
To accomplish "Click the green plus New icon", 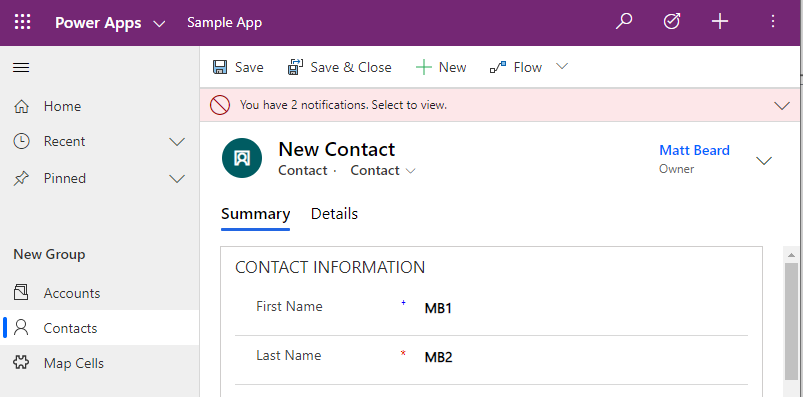I will click(424, 67).
